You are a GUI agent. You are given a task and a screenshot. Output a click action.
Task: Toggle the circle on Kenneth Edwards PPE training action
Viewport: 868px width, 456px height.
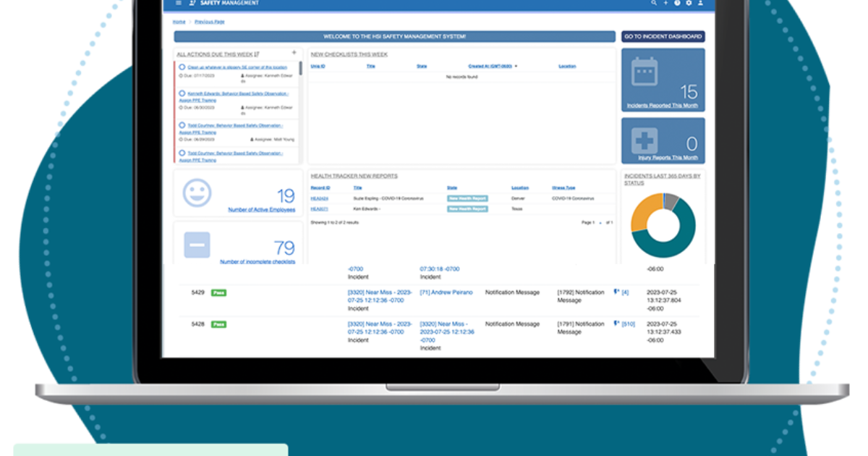pyautogui.click(x=182, y=93)
